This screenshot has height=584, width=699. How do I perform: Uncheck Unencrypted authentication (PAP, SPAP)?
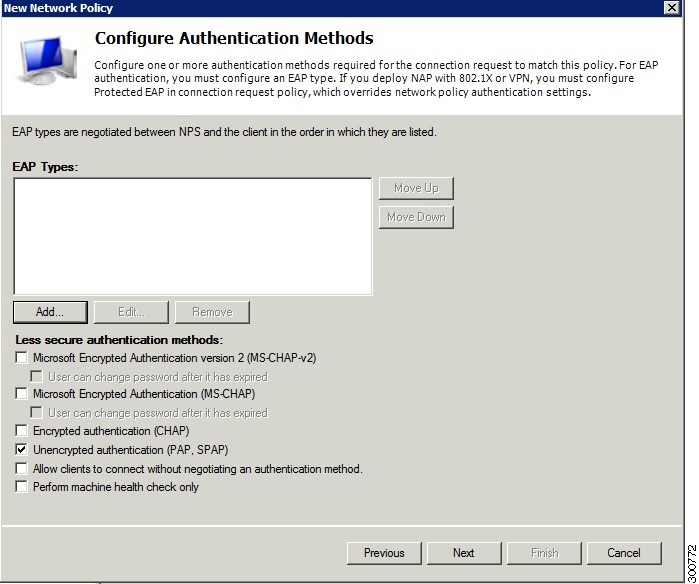21,449
